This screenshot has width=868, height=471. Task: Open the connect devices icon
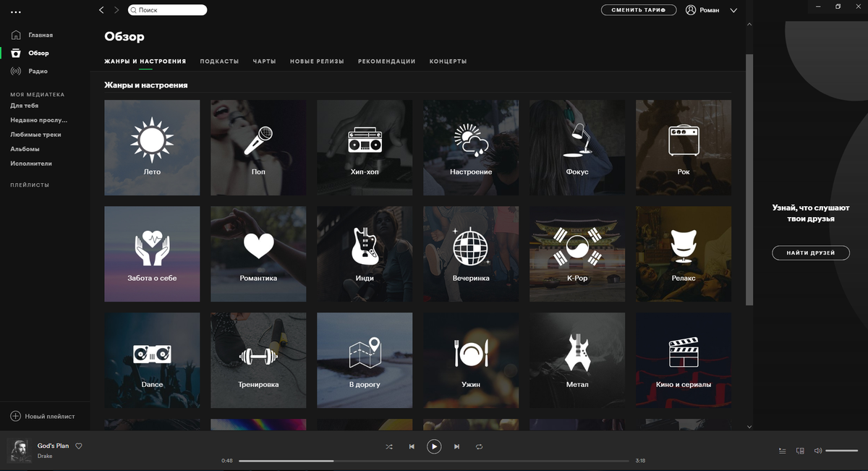click(800, 451)
